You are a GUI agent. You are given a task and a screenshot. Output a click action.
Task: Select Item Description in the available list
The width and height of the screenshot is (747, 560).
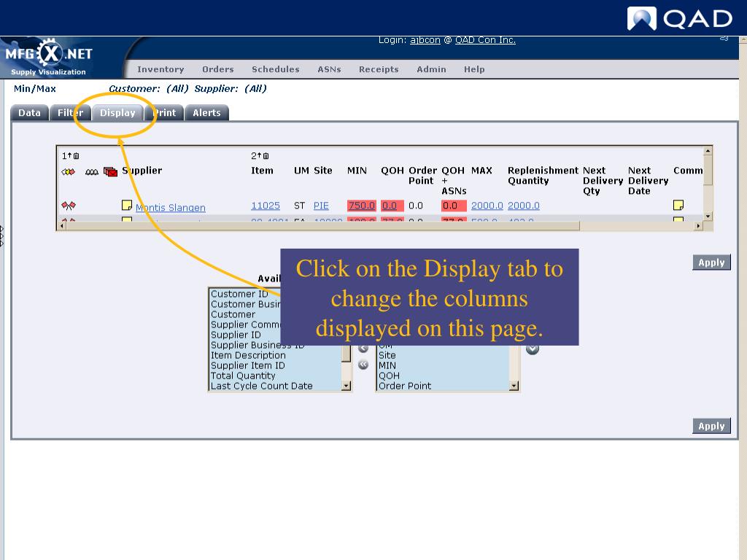coord(248,355)
